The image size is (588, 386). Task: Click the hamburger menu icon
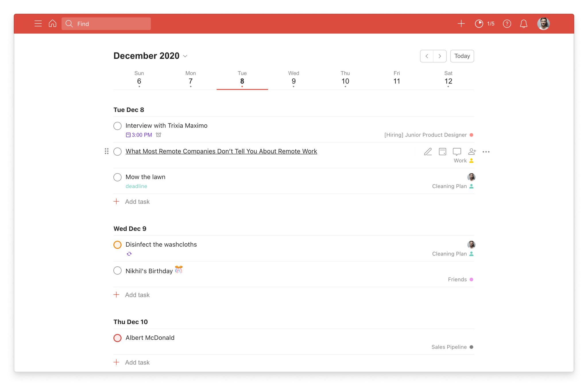(38, 23)
